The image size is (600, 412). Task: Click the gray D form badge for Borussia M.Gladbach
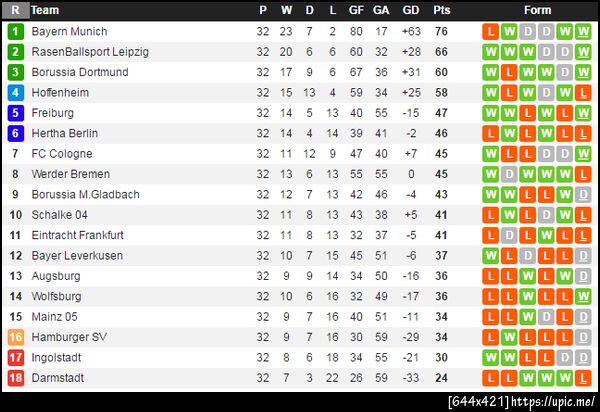[x=584, y=194]
